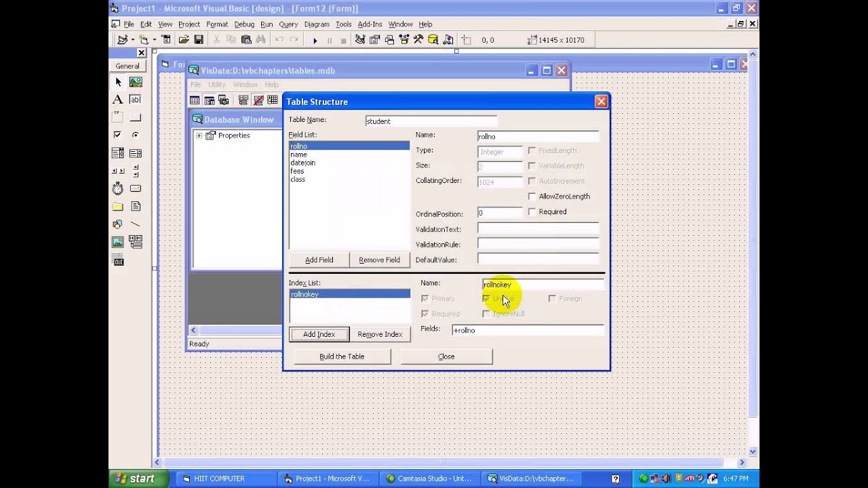This screenshot has width=868, height=488.
Task: Open the Format menu
Action: (x=217, y=24)
